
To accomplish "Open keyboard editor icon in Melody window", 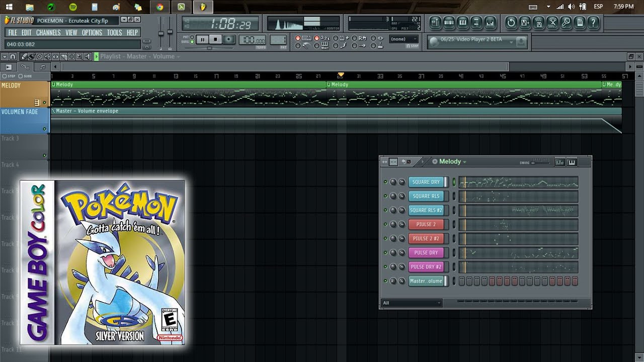I will [x=572, y=162].
